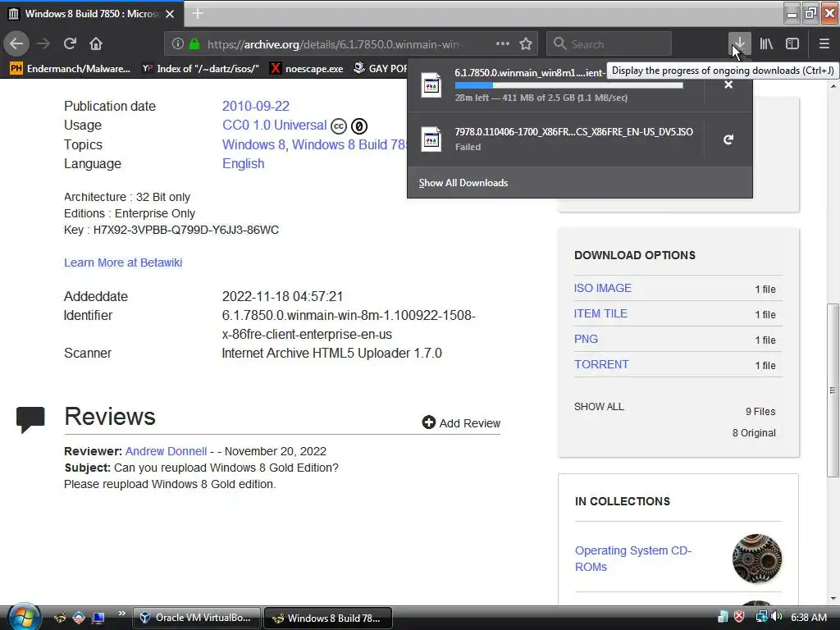
Task: Toggle the downloads panel arrow button
Action: tap(739, 43)
